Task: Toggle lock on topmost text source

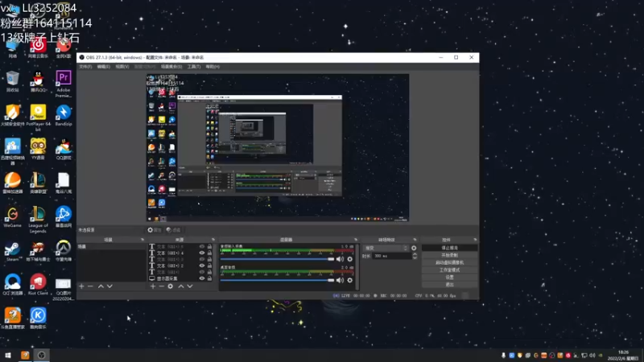Action: (x=209, y=247)
